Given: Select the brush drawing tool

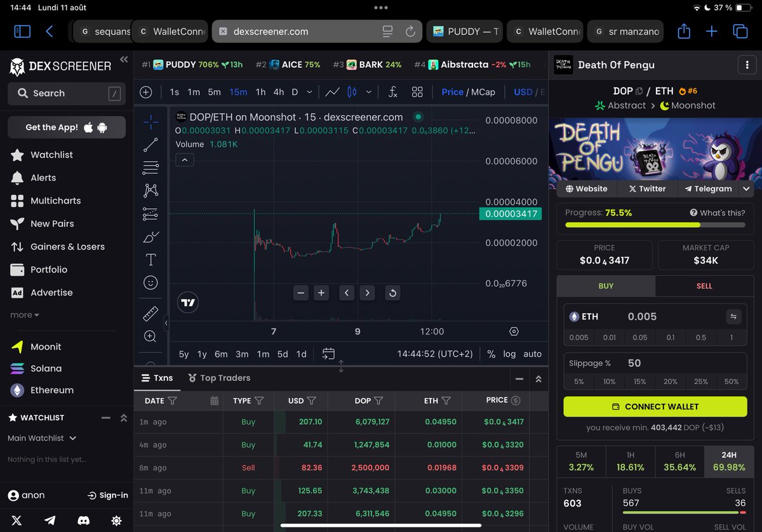Looking at the screenshot, I should click(x=150, y=237).
